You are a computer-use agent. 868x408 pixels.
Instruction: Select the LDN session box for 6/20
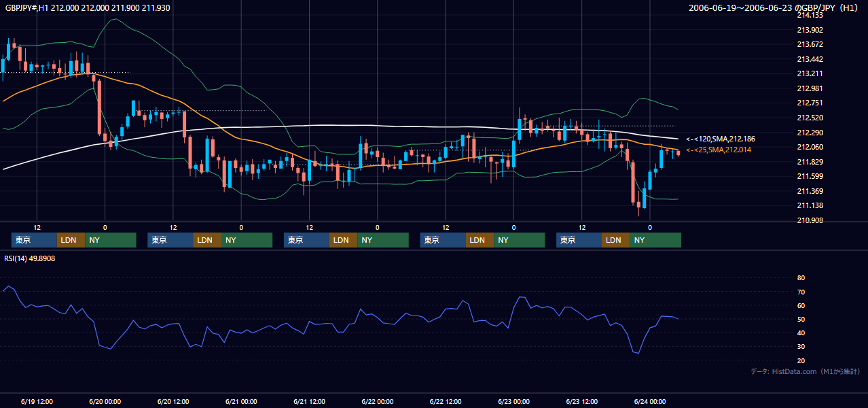(x=207, y=240)
